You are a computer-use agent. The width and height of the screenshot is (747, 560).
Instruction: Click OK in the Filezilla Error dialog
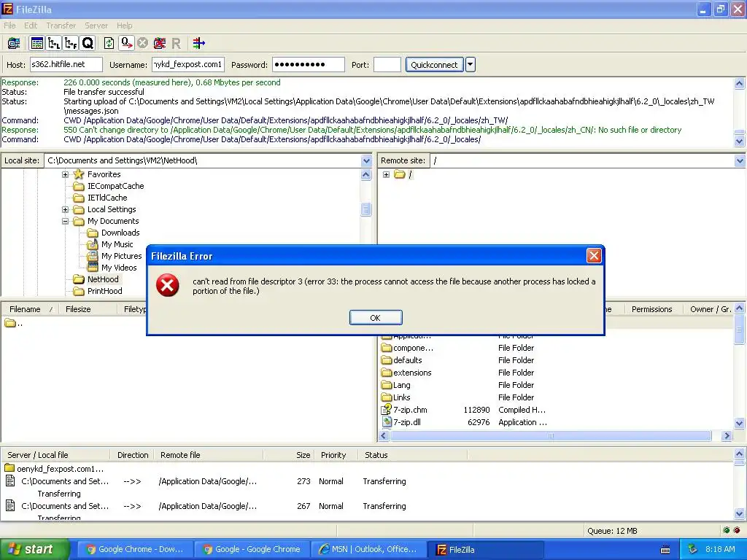tap(376, 318)
